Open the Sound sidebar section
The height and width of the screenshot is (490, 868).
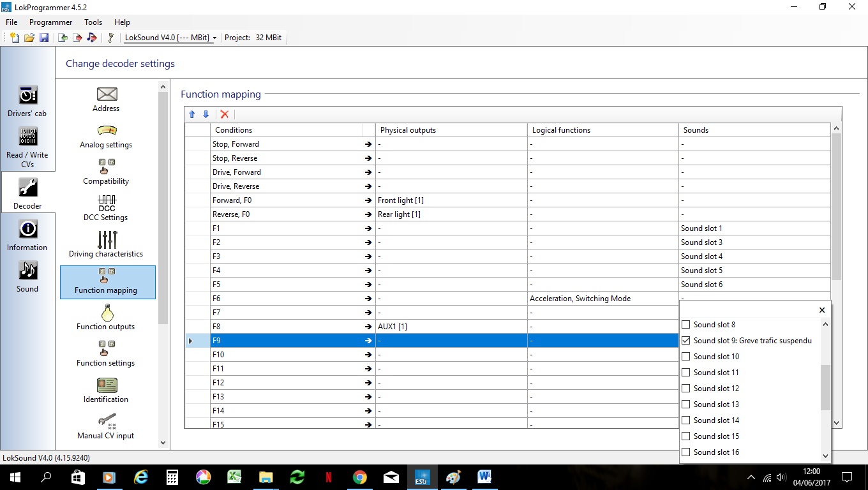(x=27, y=277)
